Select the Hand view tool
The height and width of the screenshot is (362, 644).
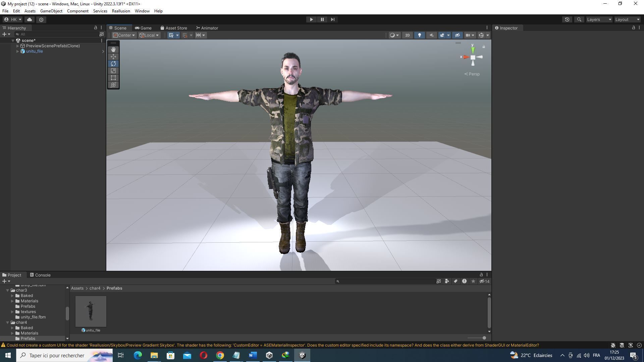pyautogui.click(x=113, y=50)
